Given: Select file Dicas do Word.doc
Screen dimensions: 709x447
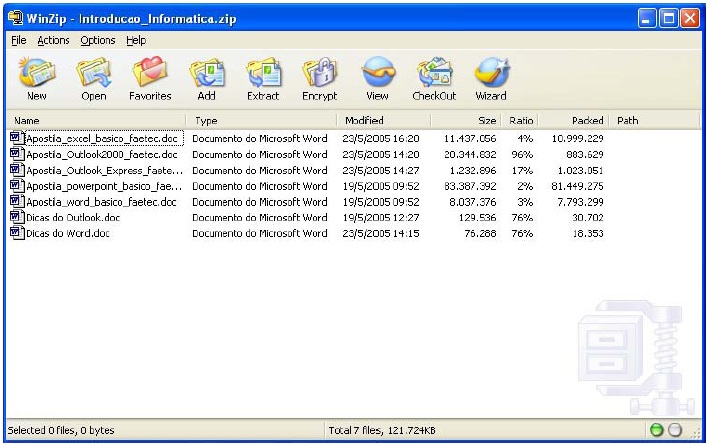Looking at the screenshot, I should tap(67, 234).
